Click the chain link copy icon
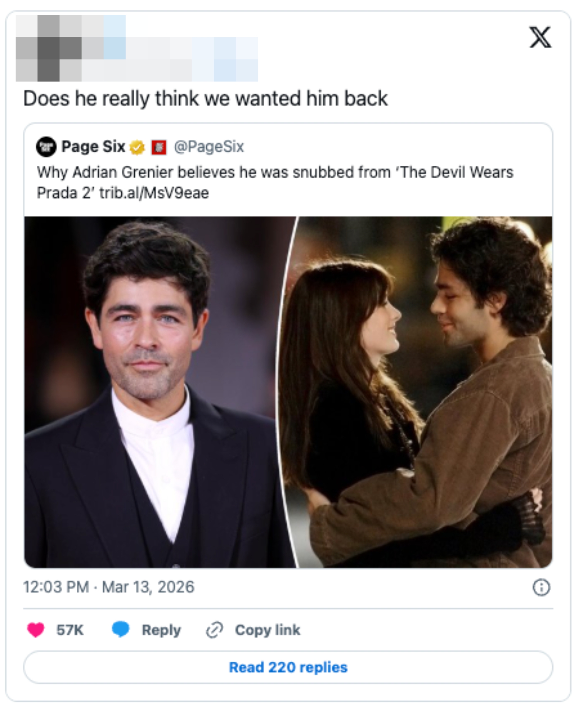 [x=215, y=630]
